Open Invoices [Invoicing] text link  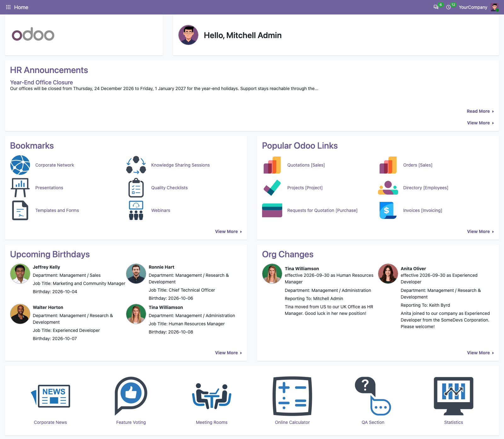(422, 210)
